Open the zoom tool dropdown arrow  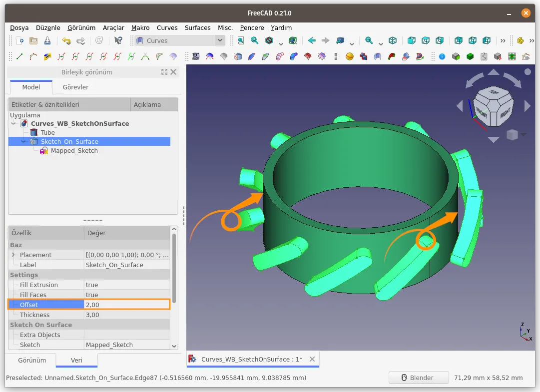[x=381, y=43]
